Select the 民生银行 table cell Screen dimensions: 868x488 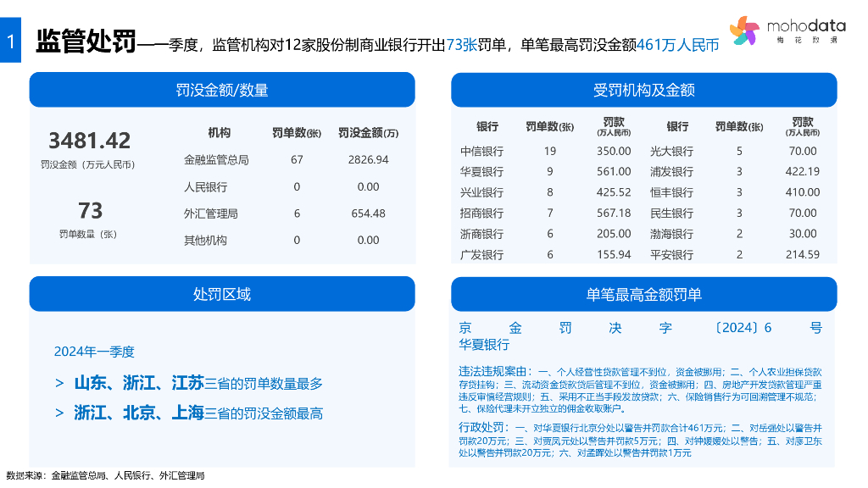point(671,213)
